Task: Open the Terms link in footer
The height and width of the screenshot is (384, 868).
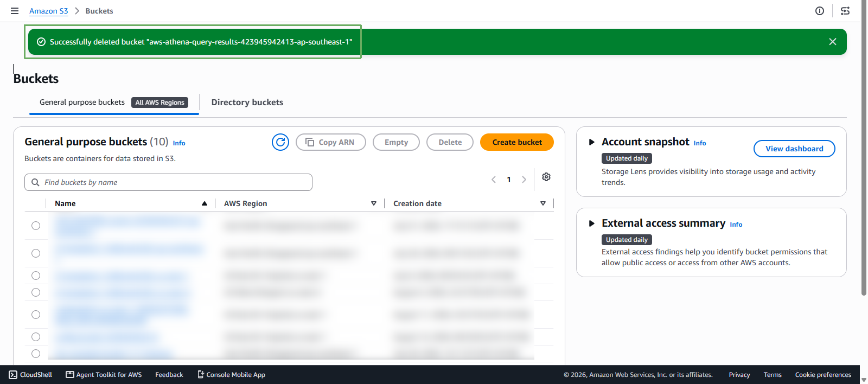Action: click(x=773, y=375)
